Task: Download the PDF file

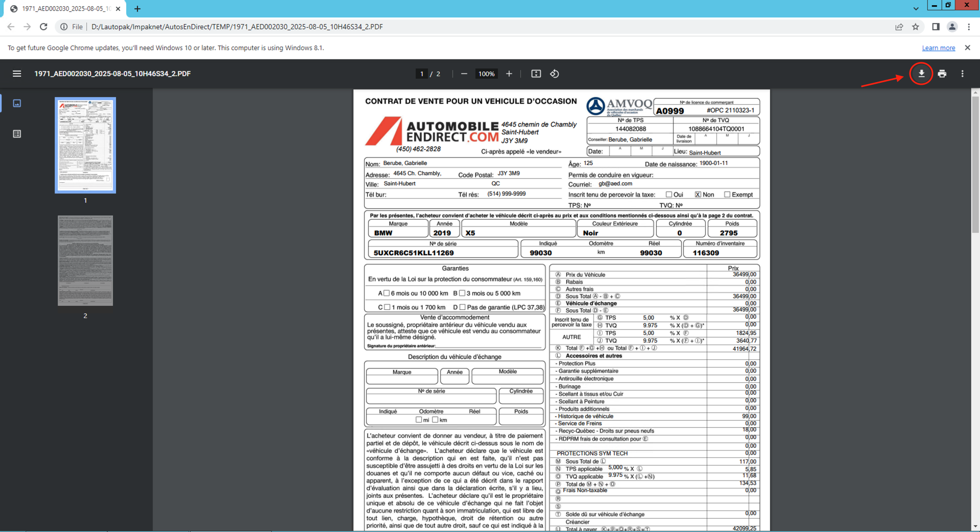Action: pos(921,74)
